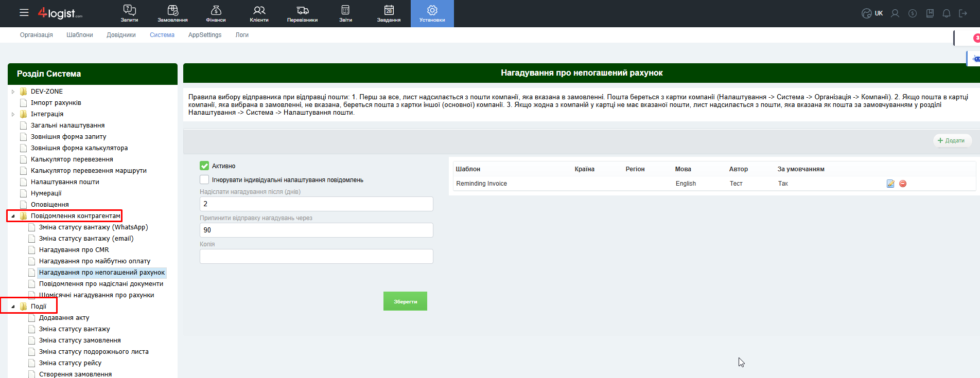
Task: Open Завдання calendar icon
Action: pyautogui.click(x=389, y=11)
